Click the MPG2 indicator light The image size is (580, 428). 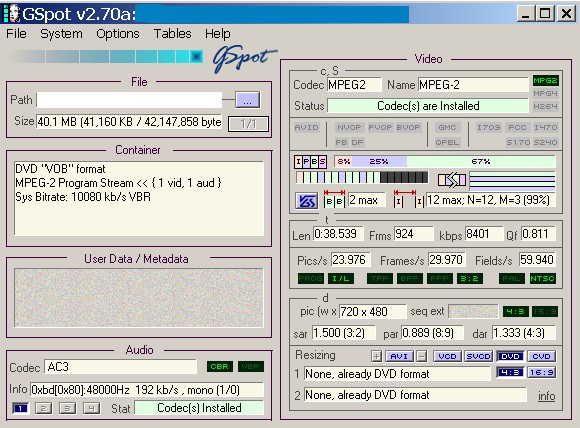(545, 81)
